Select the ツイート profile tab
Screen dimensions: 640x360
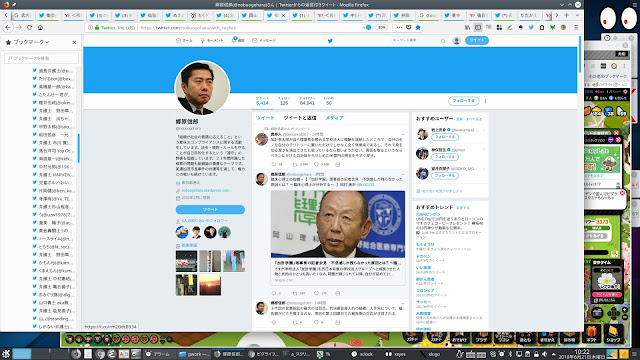point(265,118)
